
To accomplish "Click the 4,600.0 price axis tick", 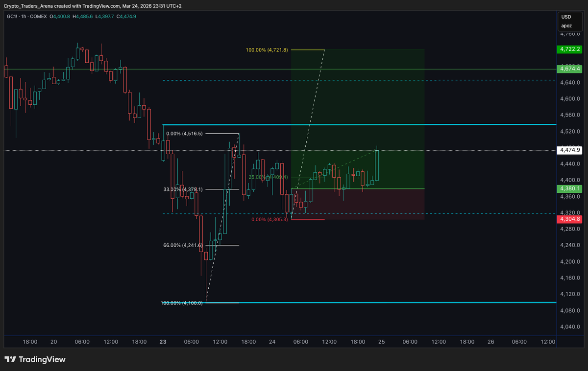I will click(x=571, y=99).
